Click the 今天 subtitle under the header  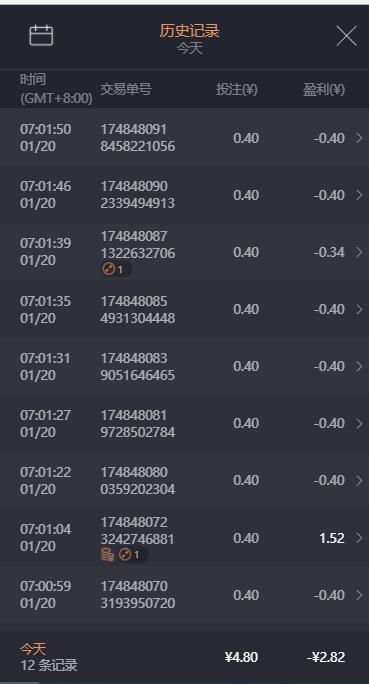(190, 48)
